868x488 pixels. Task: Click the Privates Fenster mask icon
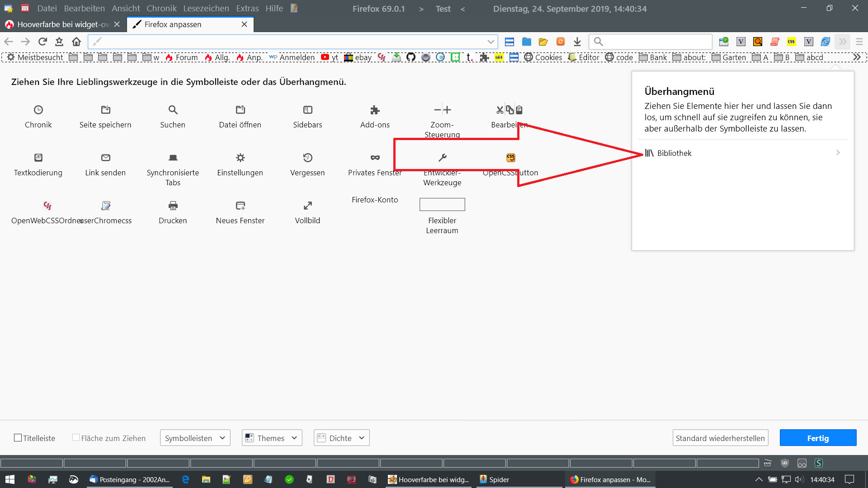375,158
